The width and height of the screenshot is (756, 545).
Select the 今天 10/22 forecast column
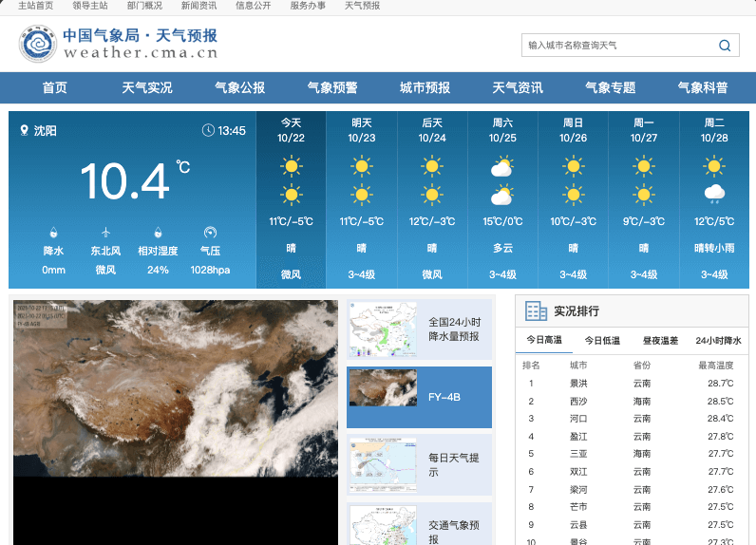(292, 200)
